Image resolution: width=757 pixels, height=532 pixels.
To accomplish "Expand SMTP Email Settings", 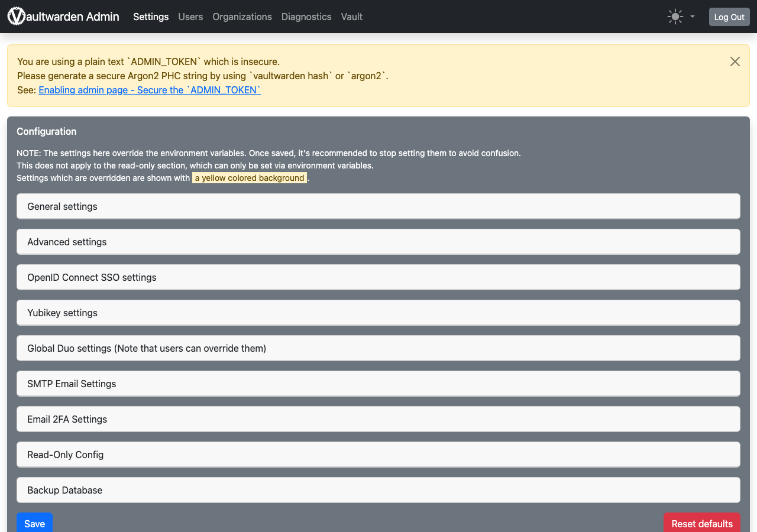I will (378, 384).
